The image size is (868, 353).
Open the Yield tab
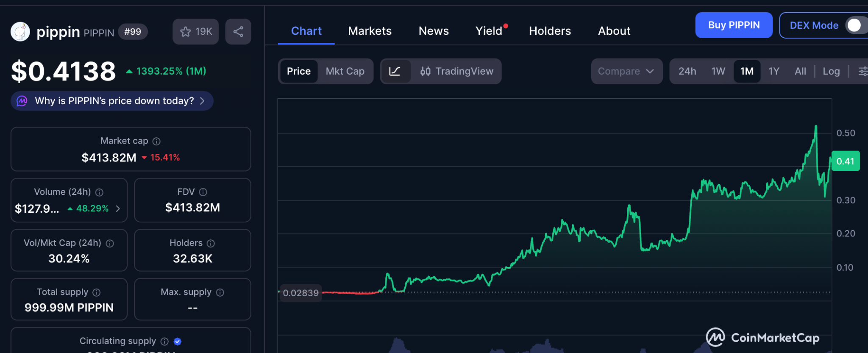point(489,31)
